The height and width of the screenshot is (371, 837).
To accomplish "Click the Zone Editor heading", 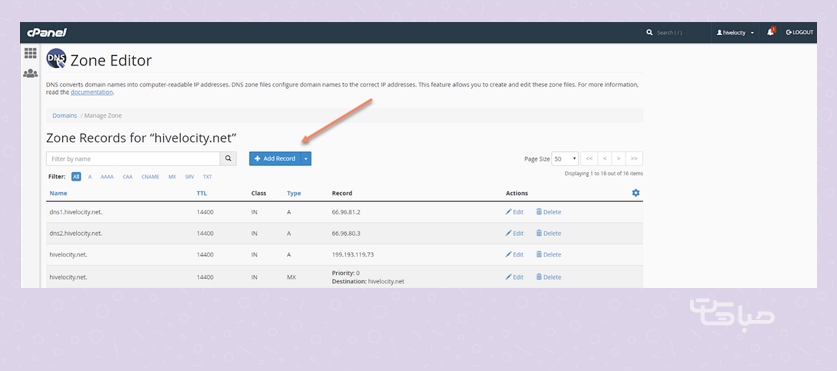I will [x=111, y=60].
